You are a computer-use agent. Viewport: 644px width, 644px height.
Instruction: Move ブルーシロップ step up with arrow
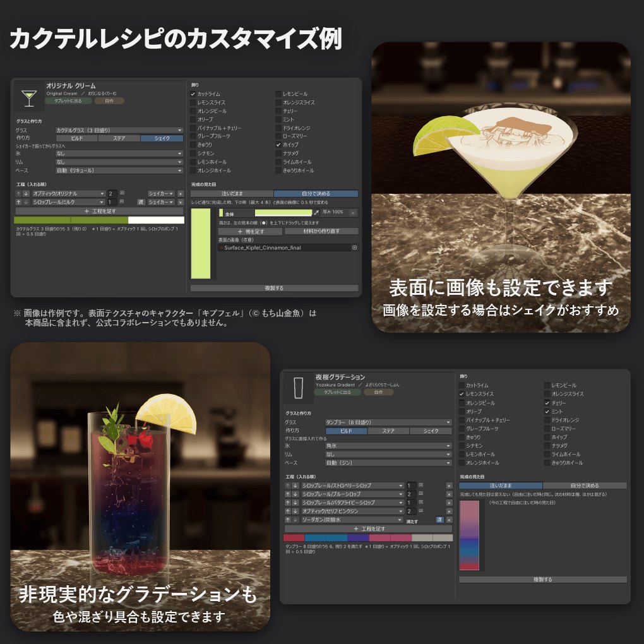pos(287,494)
